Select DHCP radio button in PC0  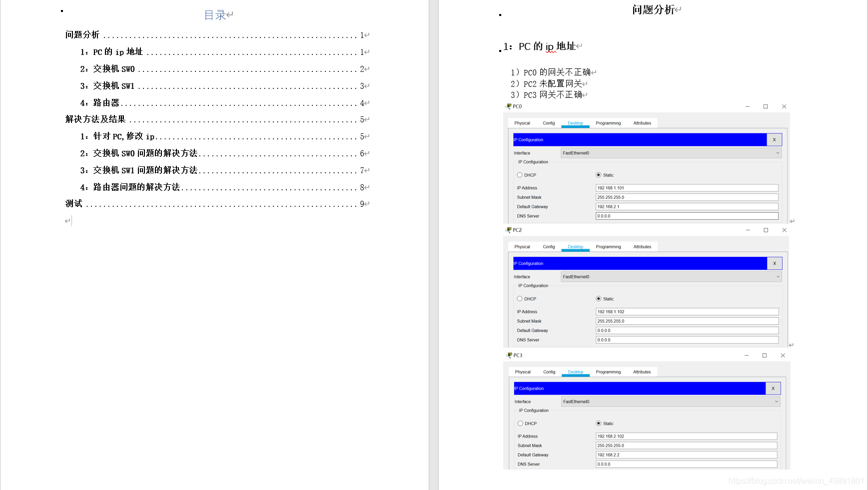coord(520,175)
